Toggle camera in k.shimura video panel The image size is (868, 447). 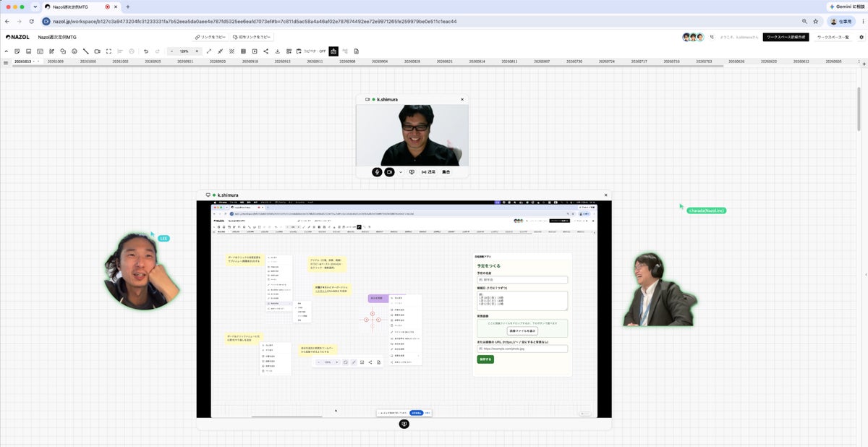pyautogui.click(x=389, y=172)
